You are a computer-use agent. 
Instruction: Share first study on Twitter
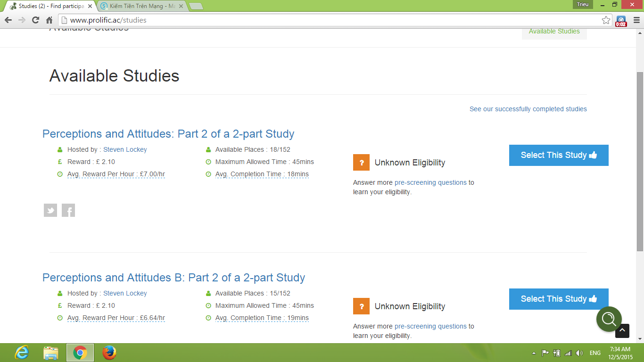[x=50, y=210]
